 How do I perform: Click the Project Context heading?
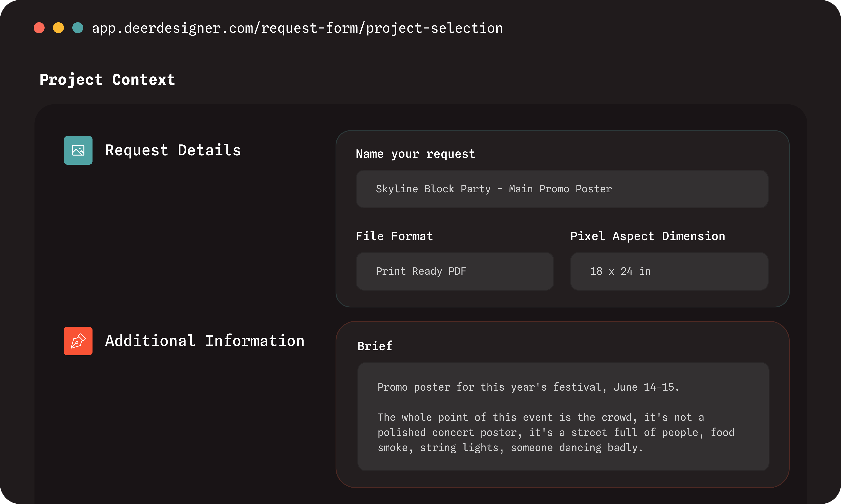pyautogui.click(x=107, y=80)
